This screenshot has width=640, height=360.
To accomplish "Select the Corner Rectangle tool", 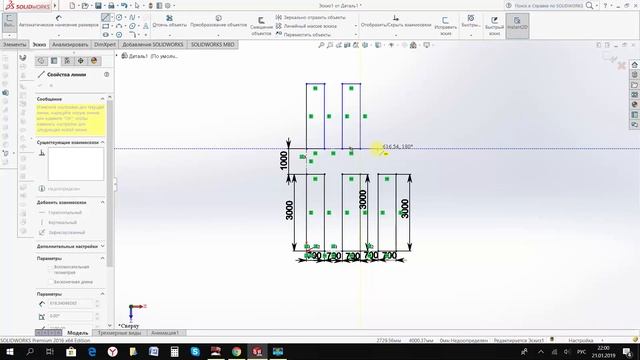I will (x=106, y=26).
